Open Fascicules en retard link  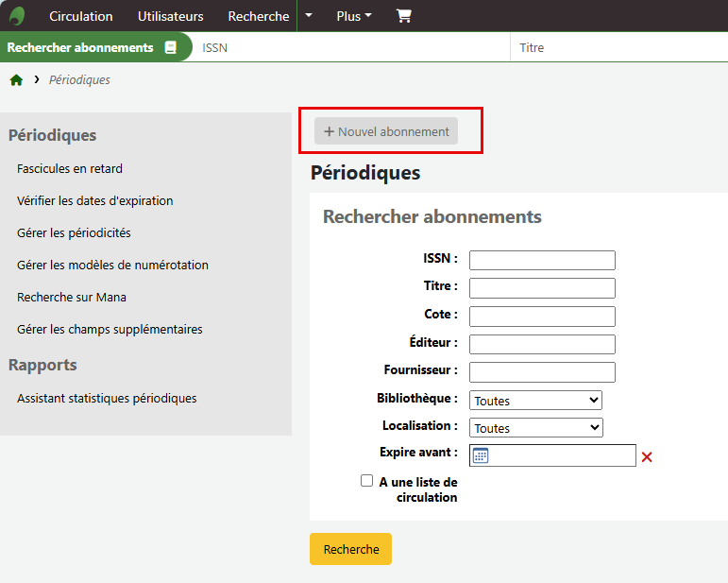click(70, 169)
